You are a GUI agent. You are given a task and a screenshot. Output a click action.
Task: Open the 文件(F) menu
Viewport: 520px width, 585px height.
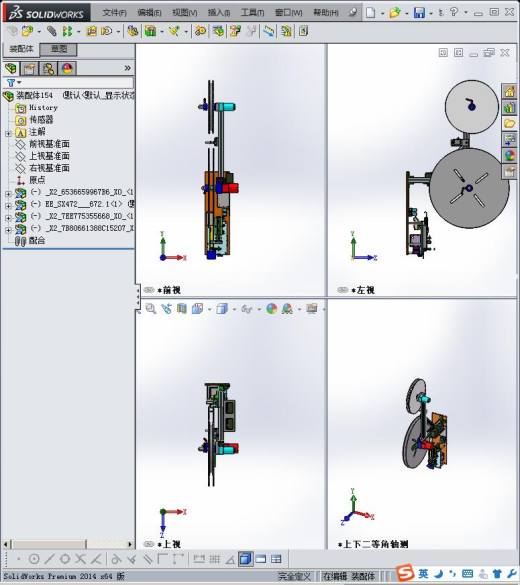click(x=114, y=13)
